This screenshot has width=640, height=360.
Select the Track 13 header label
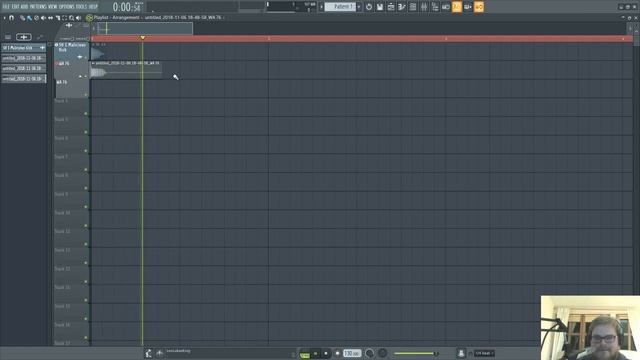(x=62, y=269)
